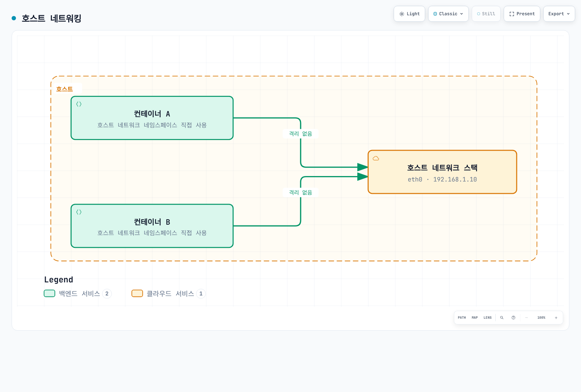Select the 호스트 네트워크 스택 node title
The height and width of the screenshot is (392, 581).
442,168
